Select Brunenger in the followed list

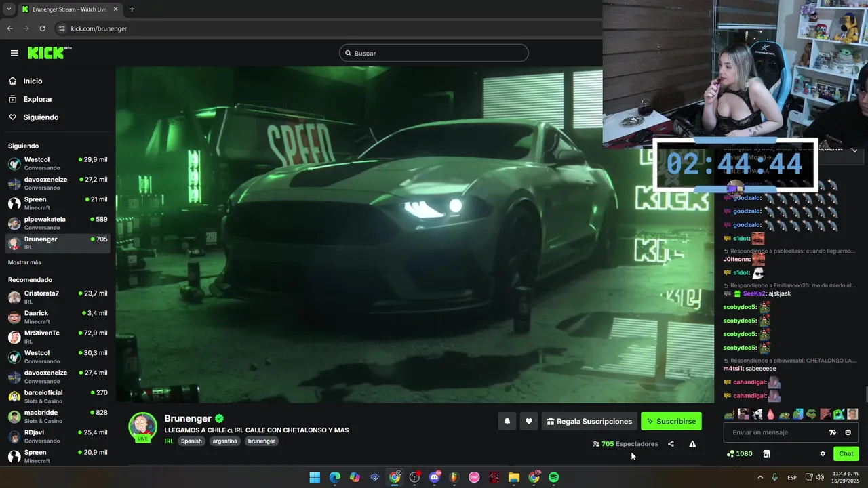coord(58,243)
